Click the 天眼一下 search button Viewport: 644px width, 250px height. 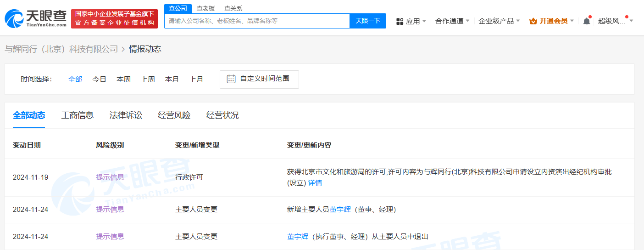point(368,21)
